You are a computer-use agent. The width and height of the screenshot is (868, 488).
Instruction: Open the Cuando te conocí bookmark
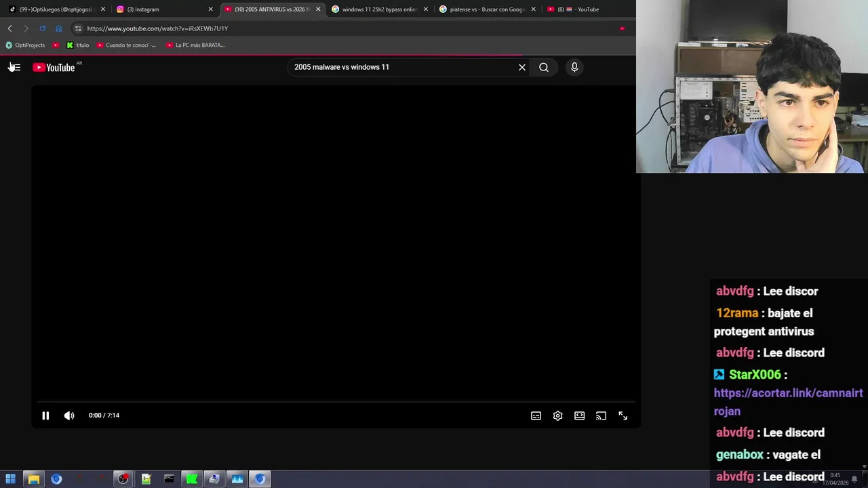click(x=127, y=45)
